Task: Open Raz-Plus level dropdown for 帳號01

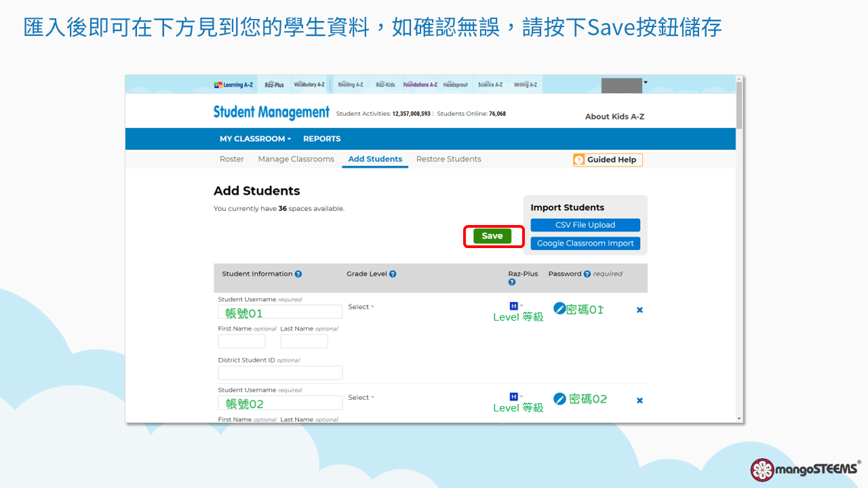Action: 516,306
